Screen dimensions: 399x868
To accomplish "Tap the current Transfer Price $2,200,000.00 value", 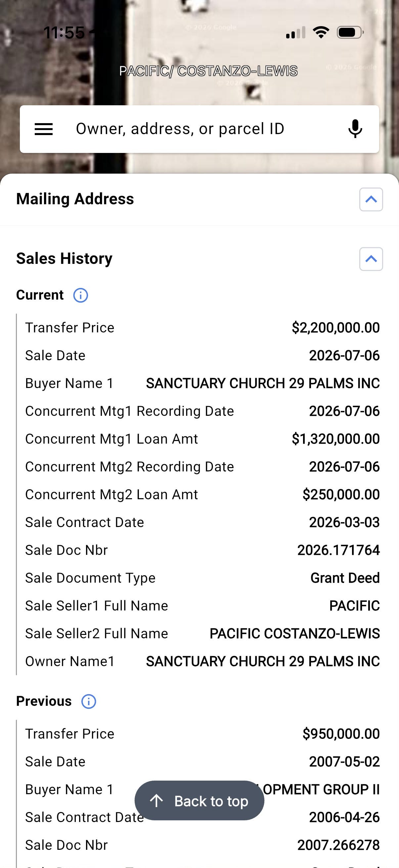I will (336, 328).
